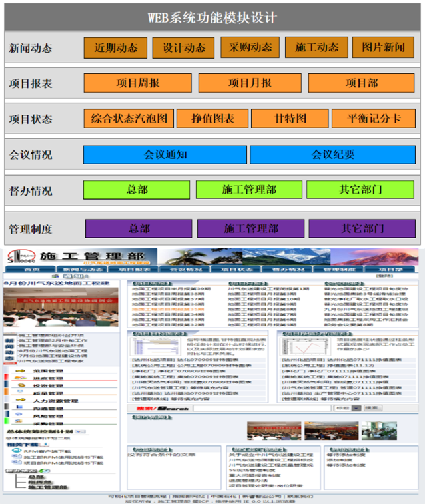Click the round icon beside RPM客户端下载
The width and height of the screenshot is (425, 504).
coord(17,451)
